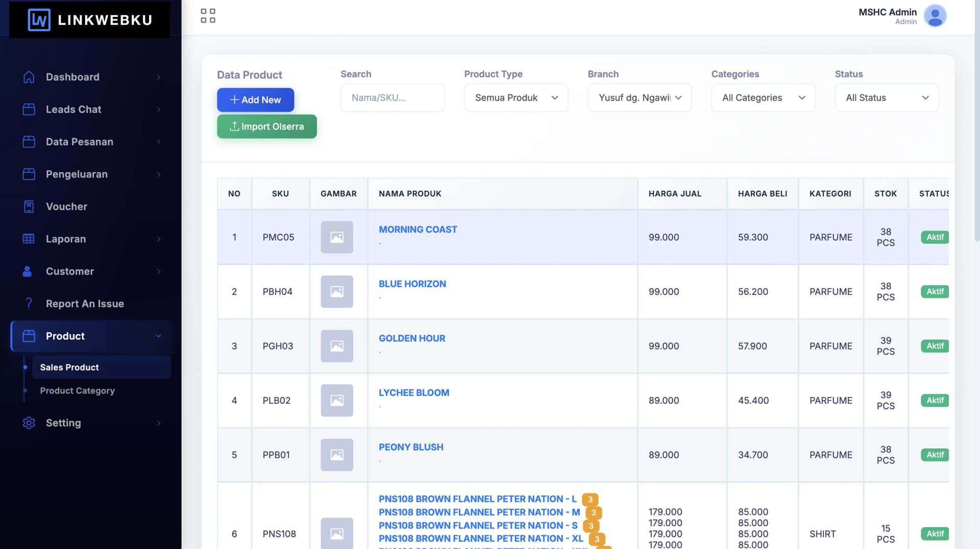
Task: Open the All Status dropdown
Action: point(887,97)
